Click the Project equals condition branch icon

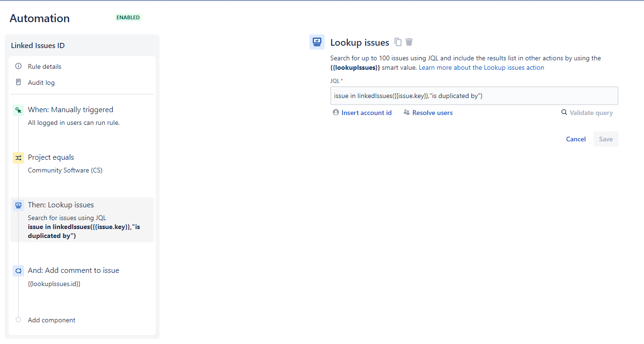click(18, 157)
